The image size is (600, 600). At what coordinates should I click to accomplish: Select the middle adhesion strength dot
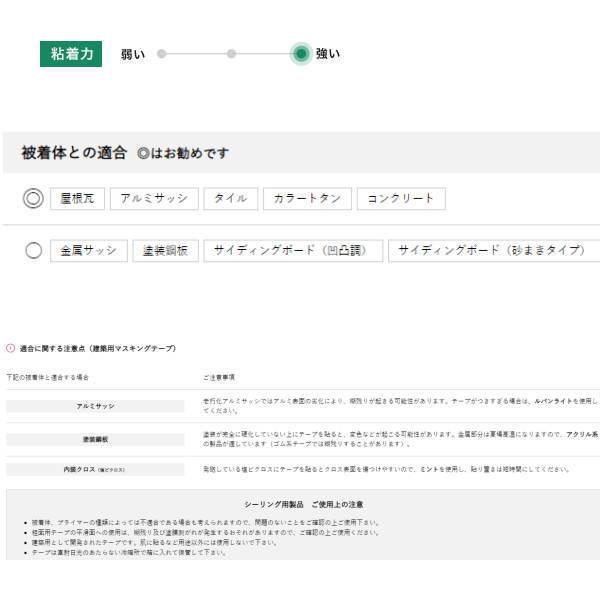pyautogui.click(x=231, y=54)
